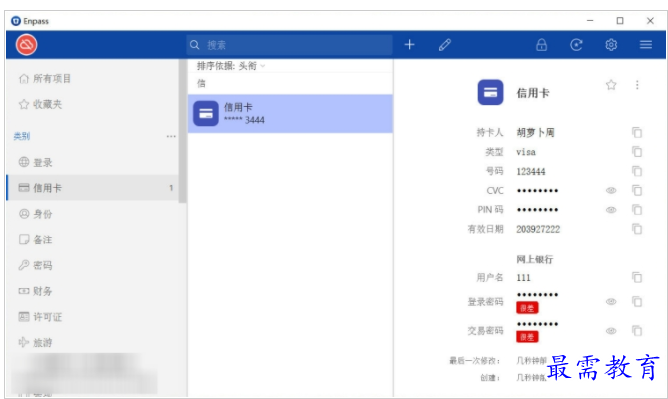This screenshot has height=399, width=668.
Task: Click the 类别 more options dots
Action: click(171, 137)
